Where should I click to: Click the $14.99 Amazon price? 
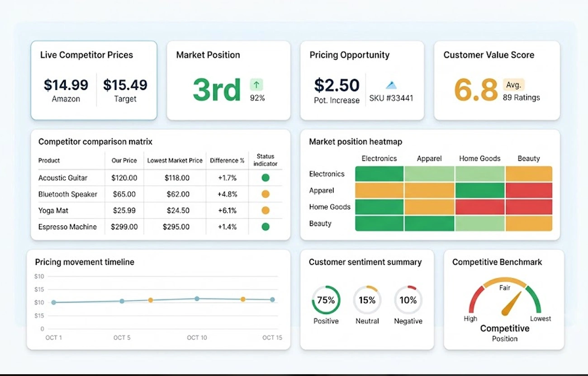(66, 89)
